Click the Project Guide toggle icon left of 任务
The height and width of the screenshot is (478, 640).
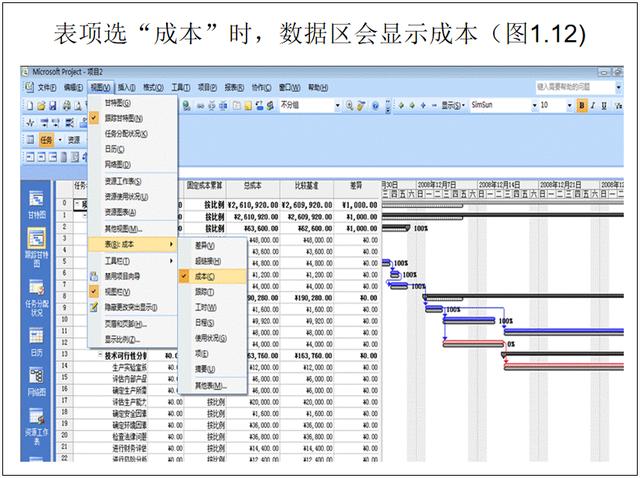30,140
